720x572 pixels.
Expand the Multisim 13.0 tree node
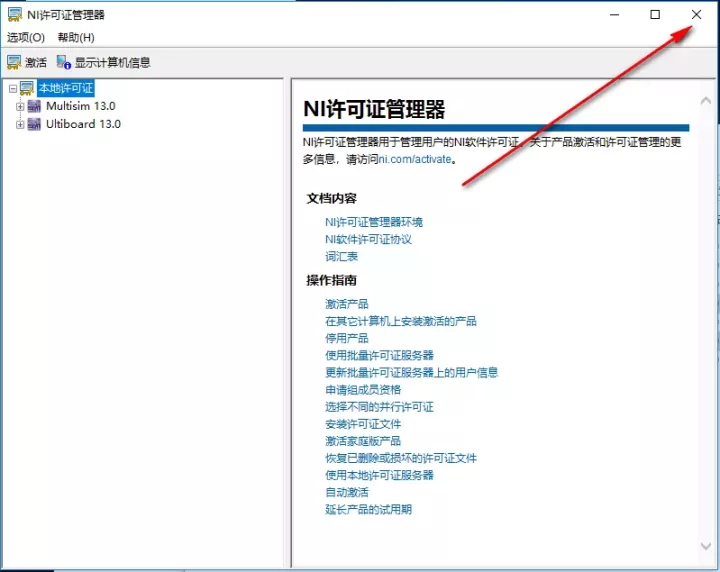(20, 106)
